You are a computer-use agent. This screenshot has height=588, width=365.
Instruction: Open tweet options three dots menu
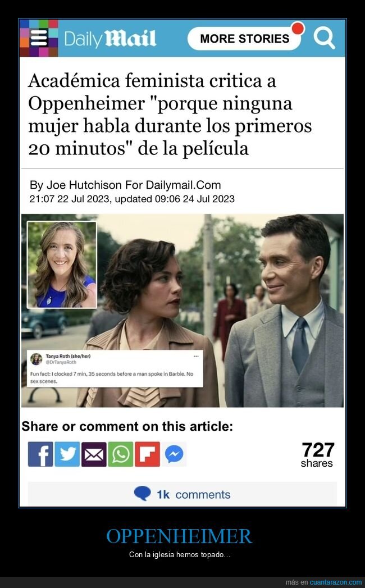196,356
